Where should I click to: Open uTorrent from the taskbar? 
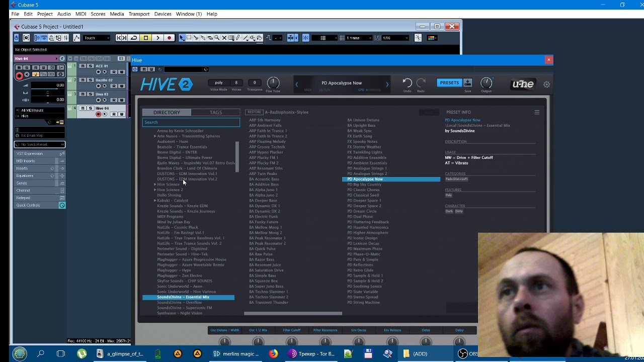coord(82,354)
